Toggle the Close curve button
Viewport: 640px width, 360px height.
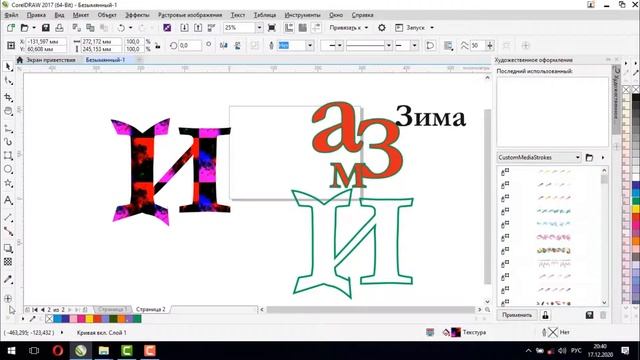pos(430,46)
